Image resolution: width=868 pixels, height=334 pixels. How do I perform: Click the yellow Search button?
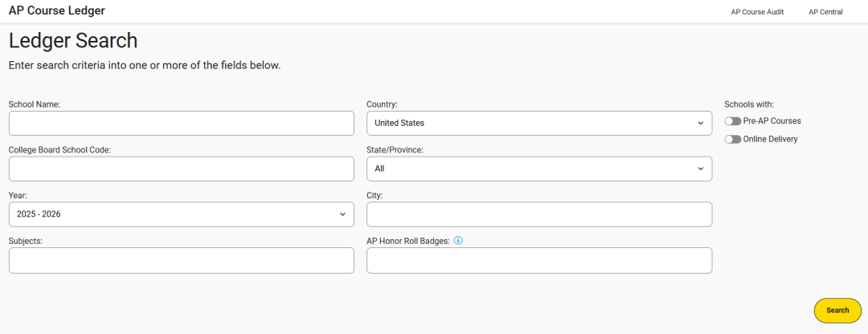(837, 310)
